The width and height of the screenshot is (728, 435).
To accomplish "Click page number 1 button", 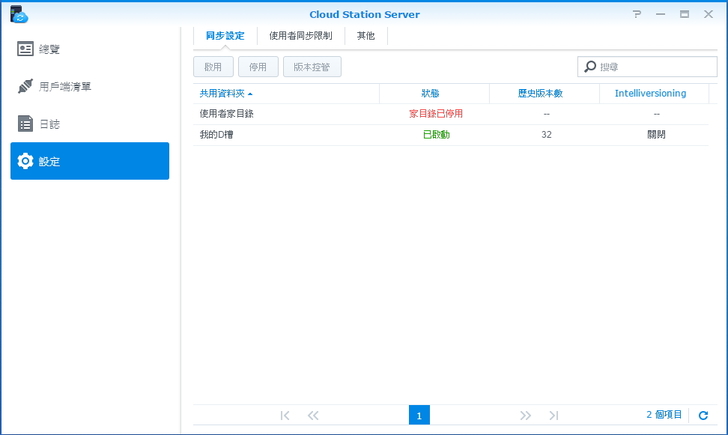I will (419, 415).
